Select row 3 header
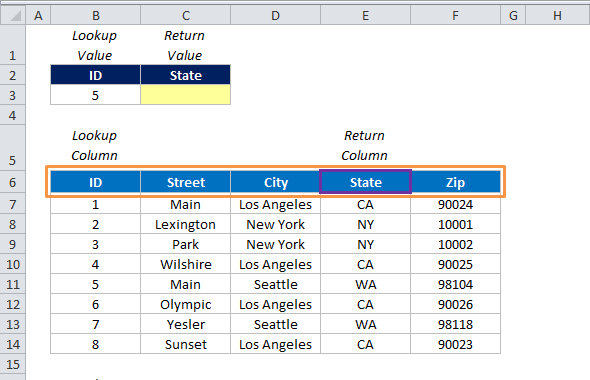590x380 pixels. (13, 95)
